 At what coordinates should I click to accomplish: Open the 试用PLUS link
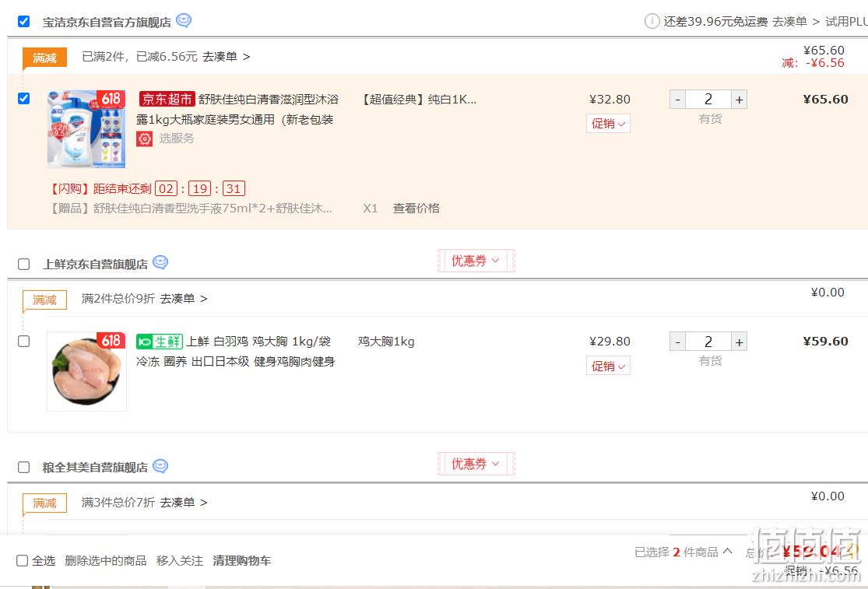[x=846, y=22]
